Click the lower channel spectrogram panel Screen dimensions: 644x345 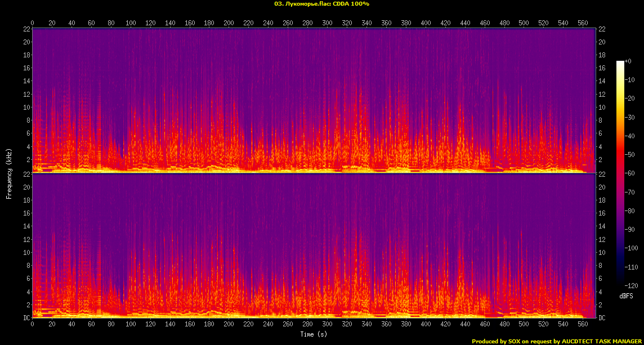tap(314, 245)
